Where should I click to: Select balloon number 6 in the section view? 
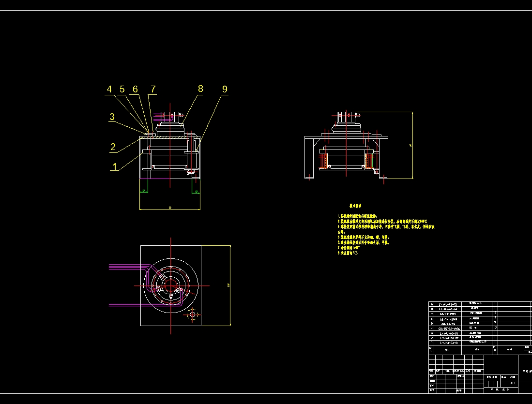(x=136, y=89)
